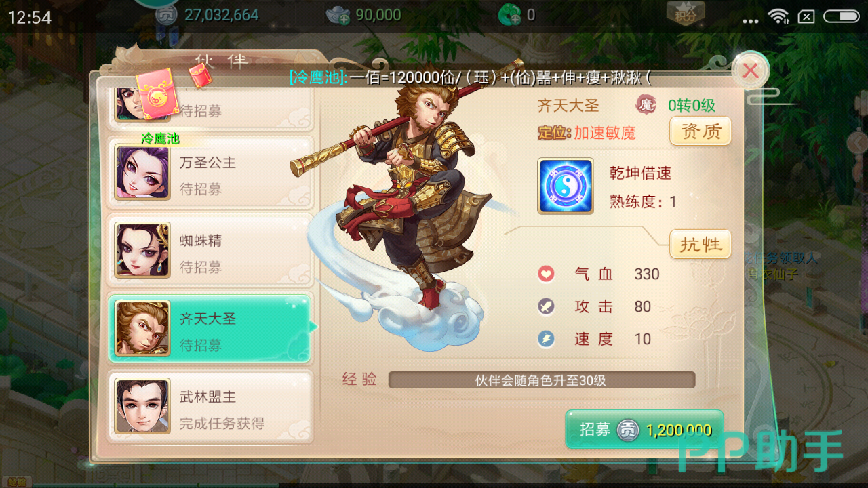Add silver ingots via 90,000 currency icon

[338, 14]
